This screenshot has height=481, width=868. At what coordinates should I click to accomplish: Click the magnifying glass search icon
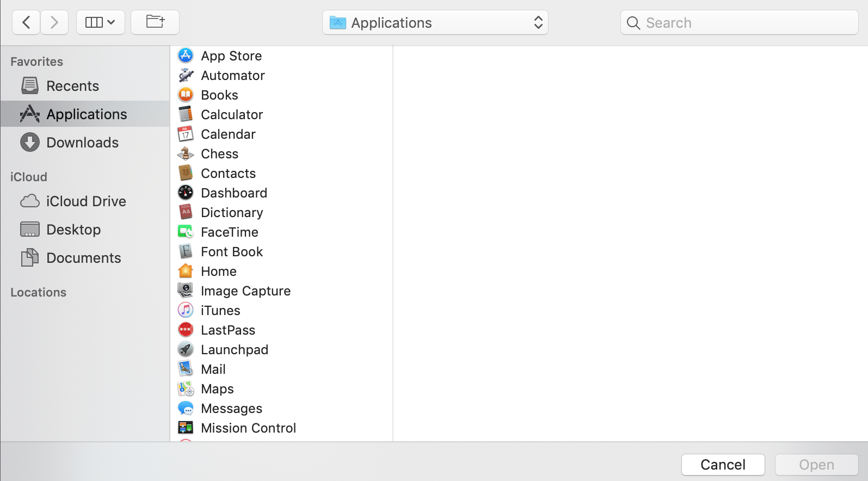click(x=633, y=23)
